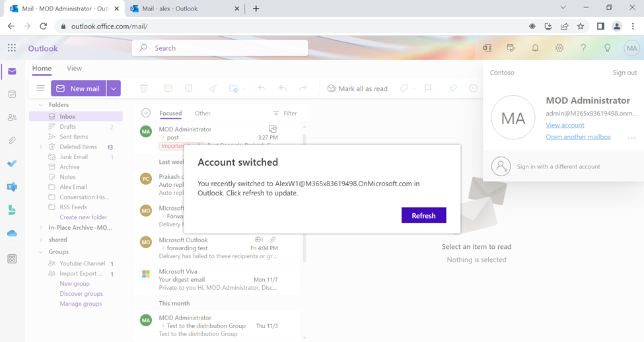644x342 pixels.
Task: Toggle the navigation pane hamburger icon
Action: (41, 88)
